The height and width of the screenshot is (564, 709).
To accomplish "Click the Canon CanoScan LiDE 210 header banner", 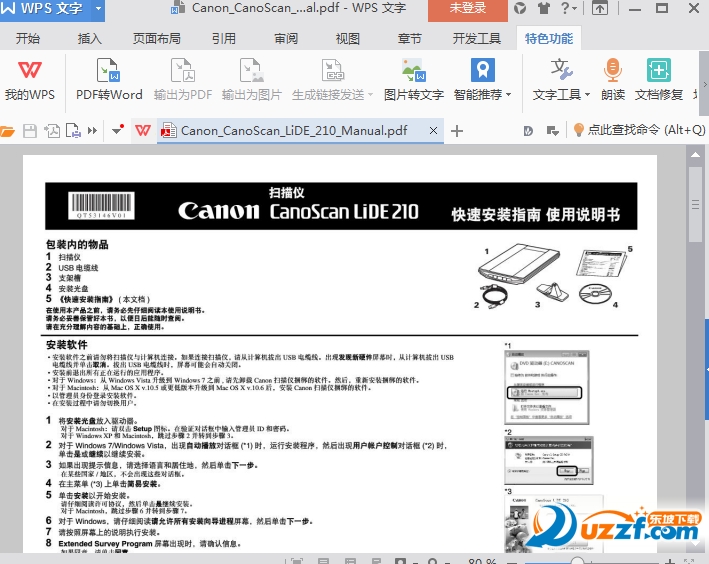I will (341, 206).
